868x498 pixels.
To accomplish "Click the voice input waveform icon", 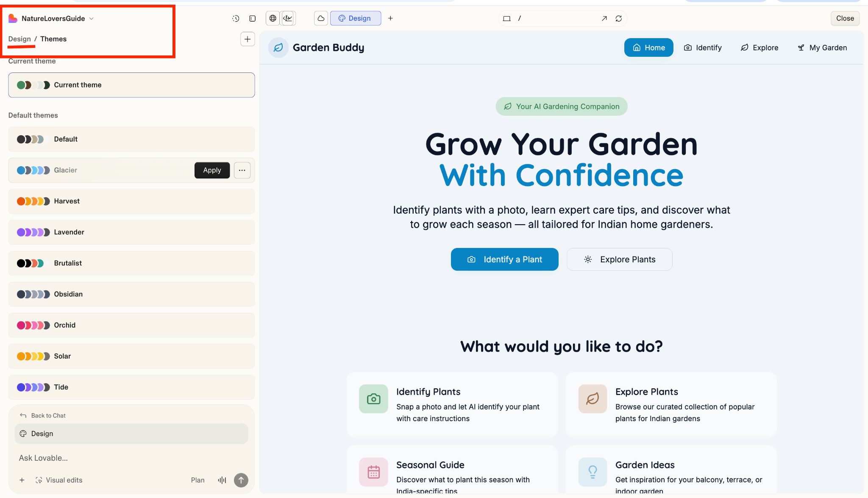I will pos(222,480).
